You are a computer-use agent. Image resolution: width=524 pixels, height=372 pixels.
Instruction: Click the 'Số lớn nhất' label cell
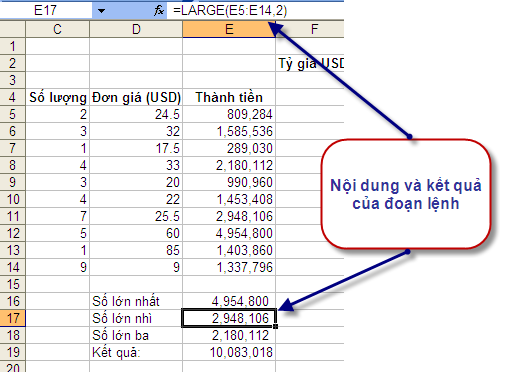[136, 301]
